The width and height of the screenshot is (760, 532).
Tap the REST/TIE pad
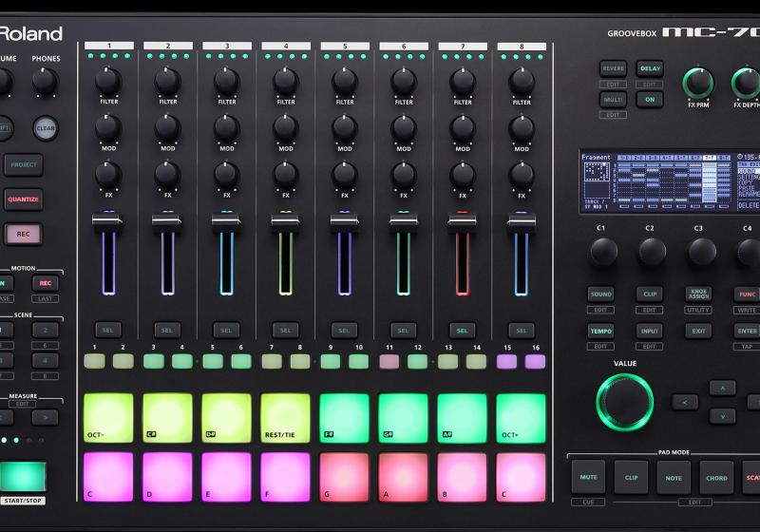(285, 418)
